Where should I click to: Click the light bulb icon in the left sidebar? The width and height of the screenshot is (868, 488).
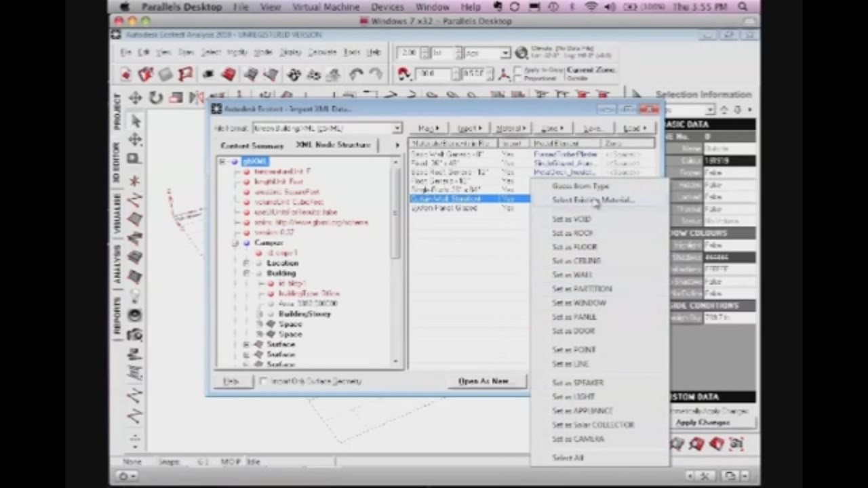pyautogui.click(x=136, y=295)
